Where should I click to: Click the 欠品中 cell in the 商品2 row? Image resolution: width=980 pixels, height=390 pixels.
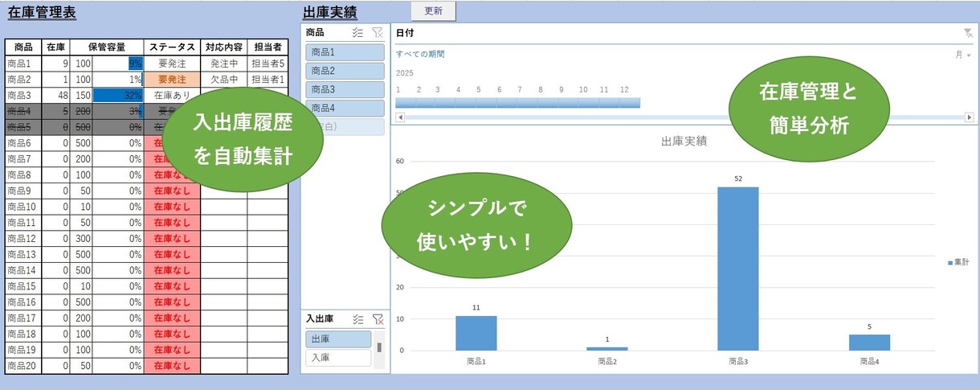(223, 79)
